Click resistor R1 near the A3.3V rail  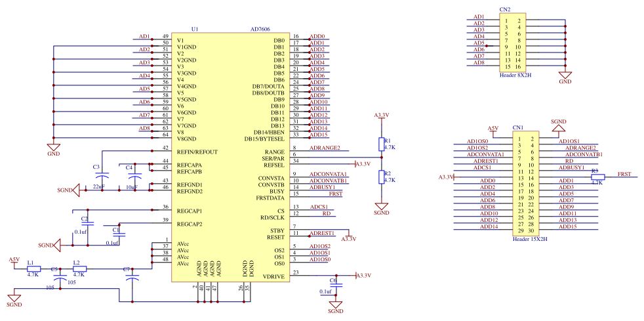tap(380, 144)
